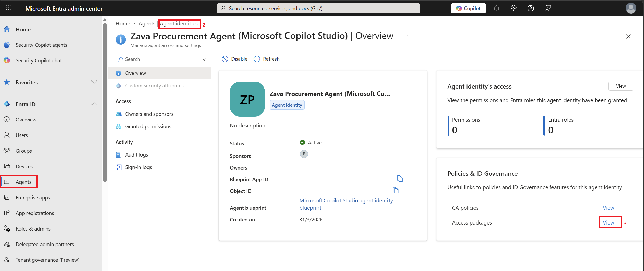
Task: Click the Refresh command
Action: pos(267,59)
